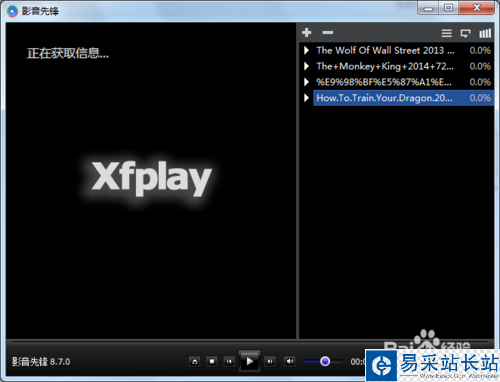Click the signal bars icon in the playlist toolbar
This screenshot has width=500, height=382.
[485, 33]
